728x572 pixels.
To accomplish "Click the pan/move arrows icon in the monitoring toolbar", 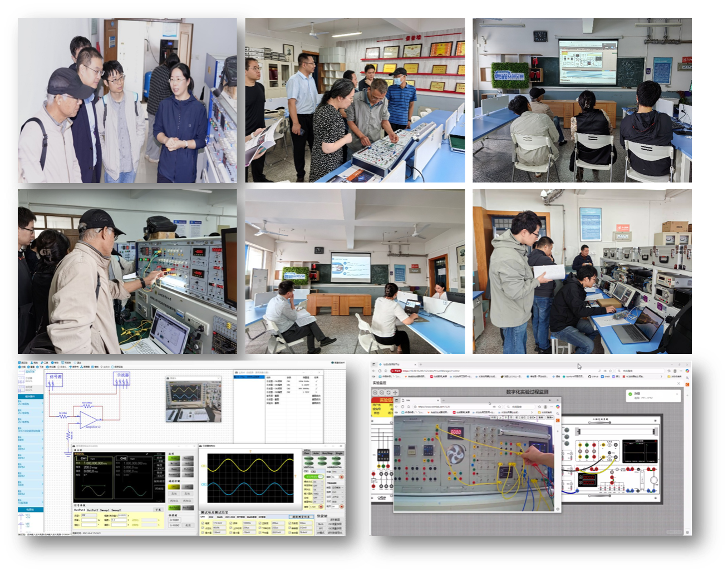I will (395, 392).
